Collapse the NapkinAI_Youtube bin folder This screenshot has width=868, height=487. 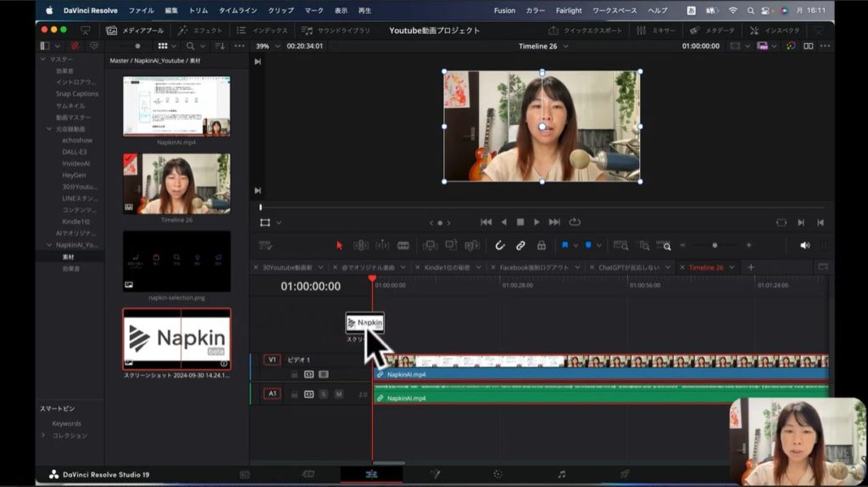click(x=49, y=244)
